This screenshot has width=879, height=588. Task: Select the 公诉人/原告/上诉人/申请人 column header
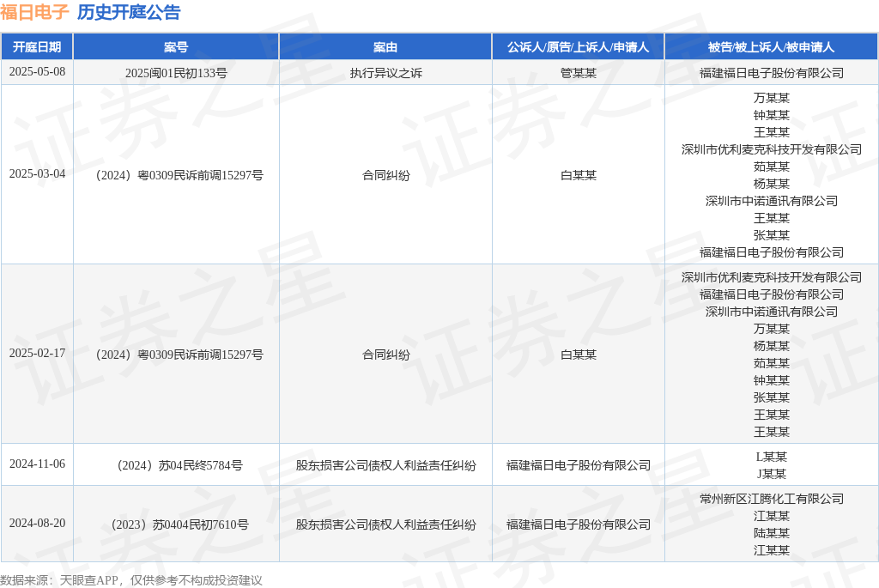(x=579, y=47)
